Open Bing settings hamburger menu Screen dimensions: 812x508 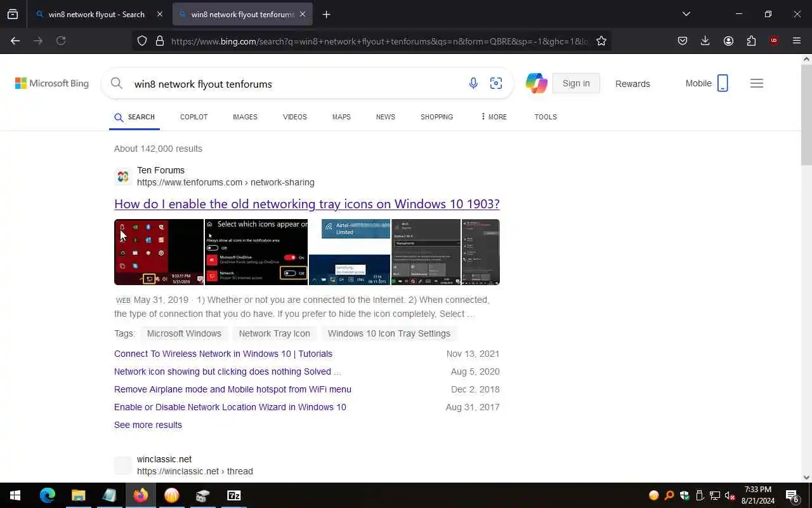click(x=756, y=83)
